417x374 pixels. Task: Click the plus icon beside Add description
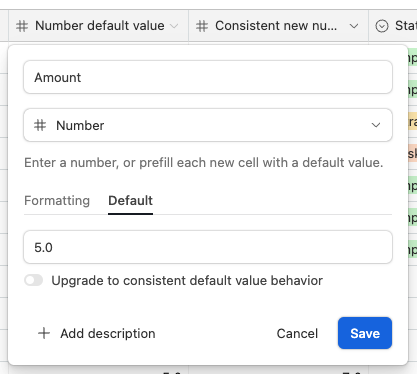coord(44,333)
